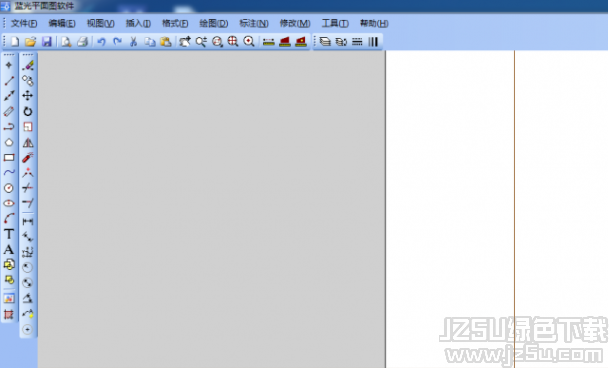Viewport: 609px width, 368px height.
Task: Select the multiline text A tool
Action: click(9, 249)
